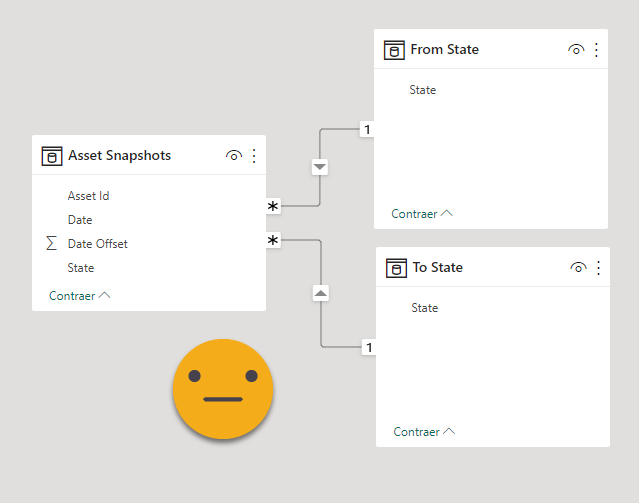Toggle the To State visibility eye
This screenshot has height=503, width=639.
click(578, 267)
